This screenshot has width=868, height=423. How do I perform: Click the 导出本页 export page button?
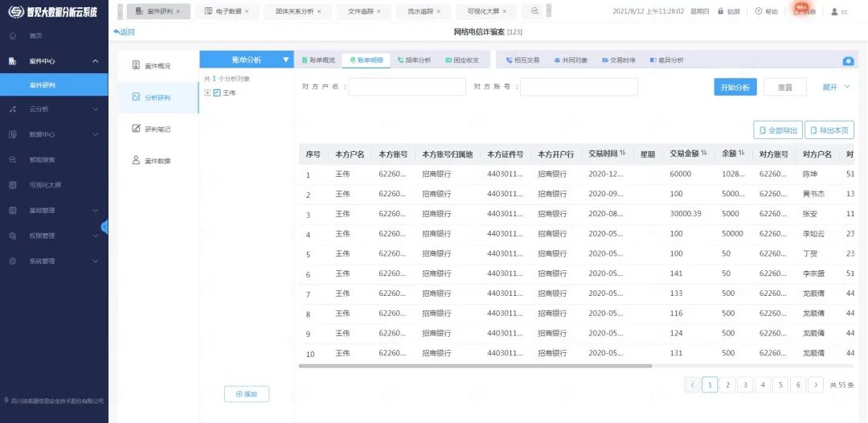(x=829, y=130)
